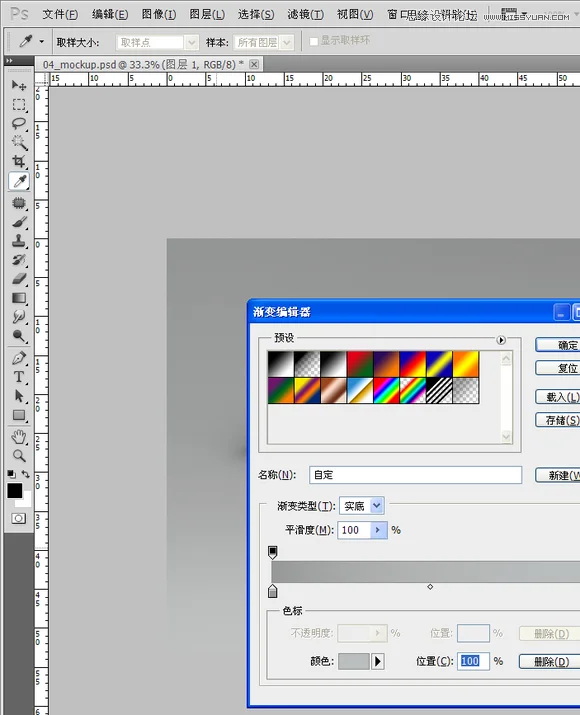Open the 图像 menu
Image resolution: width=580 pixels, height=715 pixels.
pos(159,15)
